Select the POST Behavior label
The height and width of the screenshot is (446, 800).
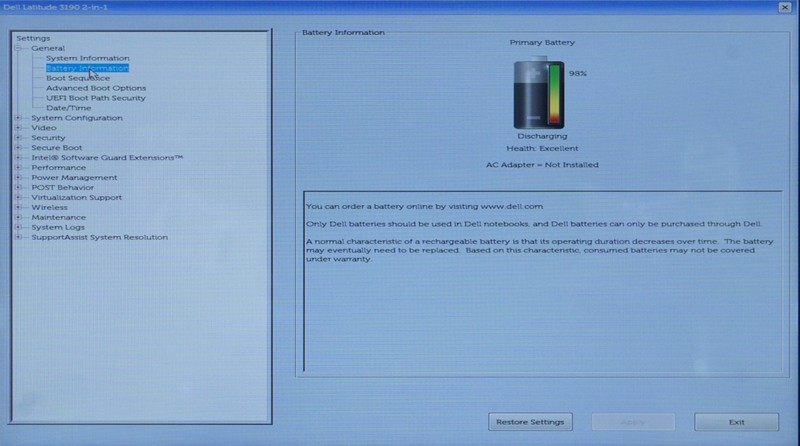[x=63, y=187]
